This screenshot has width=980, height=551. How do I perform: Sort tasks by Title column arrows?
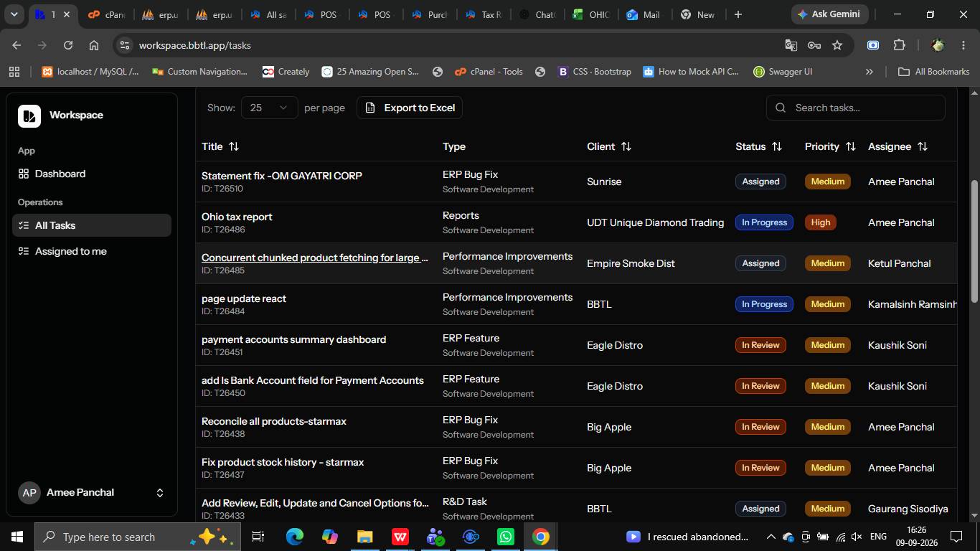pos(234,146)
